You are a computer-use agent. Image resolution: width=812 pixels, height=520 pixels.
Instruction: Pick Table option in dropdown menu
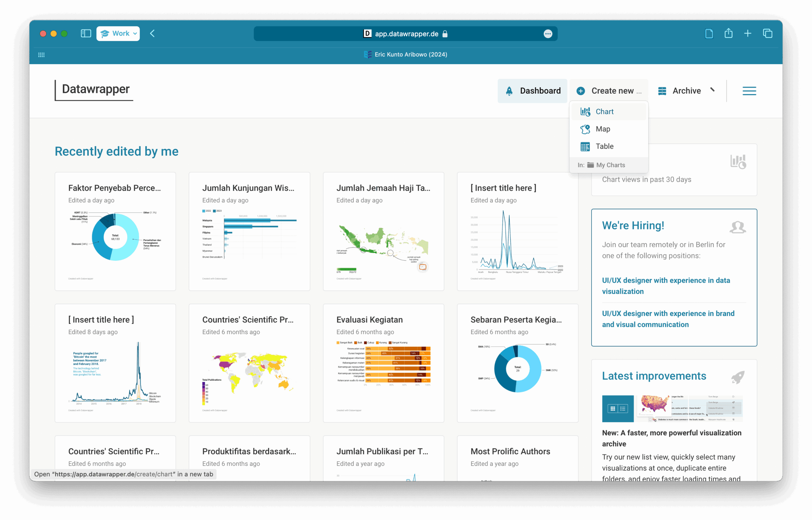604,146
